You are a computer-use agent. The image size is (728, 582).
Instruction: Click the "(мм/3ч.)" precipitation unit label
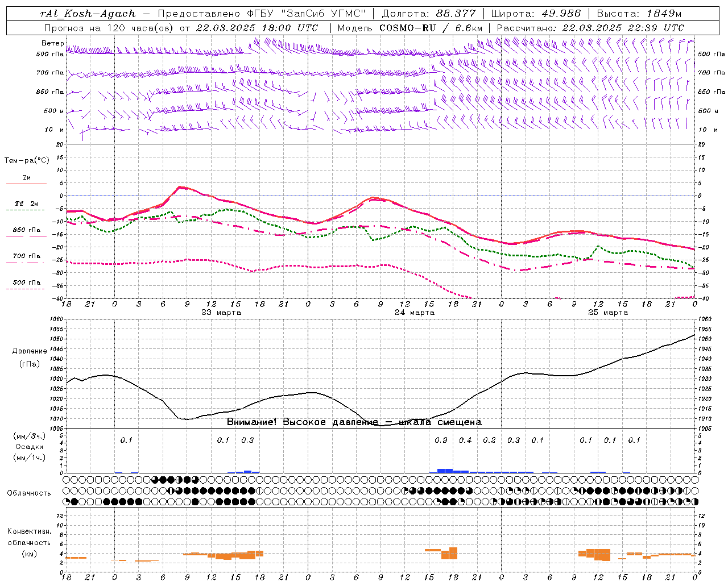click(x=29, y=436)
